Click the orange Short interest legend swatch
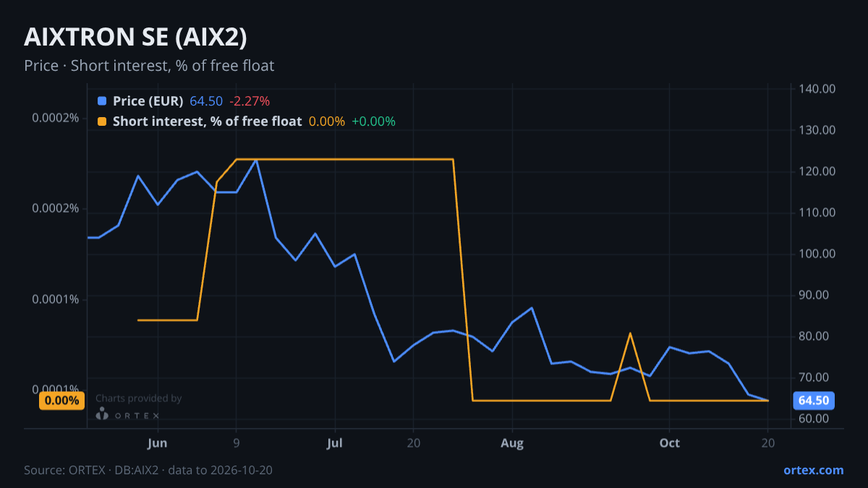This screenshot has height=488, width=868. [101, 121]
